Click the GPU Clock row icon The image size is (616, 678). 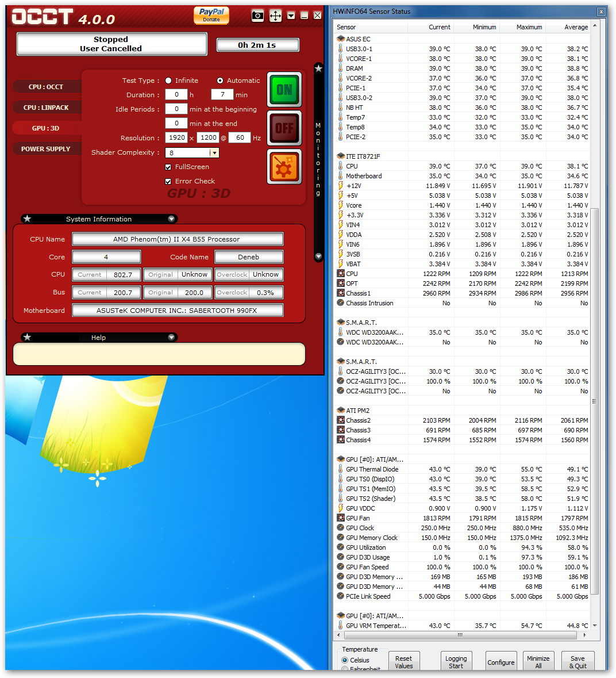click(340, 527)
